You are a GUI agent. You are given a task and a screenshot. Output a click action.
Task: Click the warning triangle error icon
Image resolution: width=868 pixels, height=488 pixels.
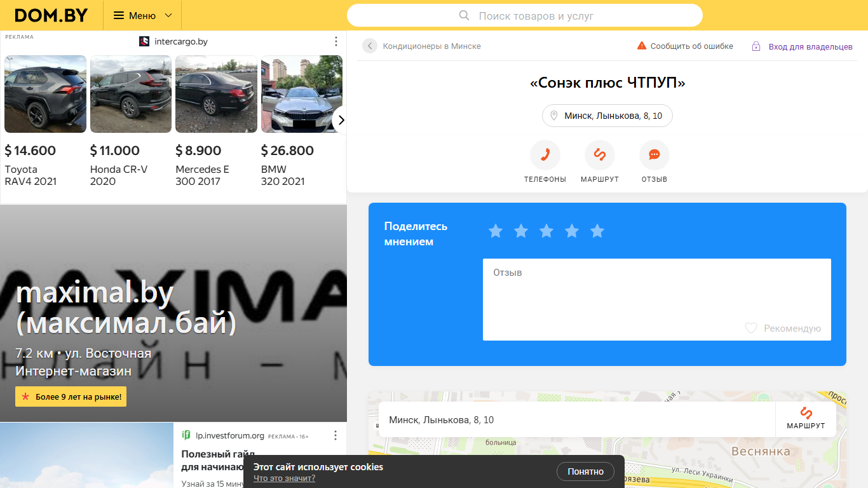click(x=642, y=46)
